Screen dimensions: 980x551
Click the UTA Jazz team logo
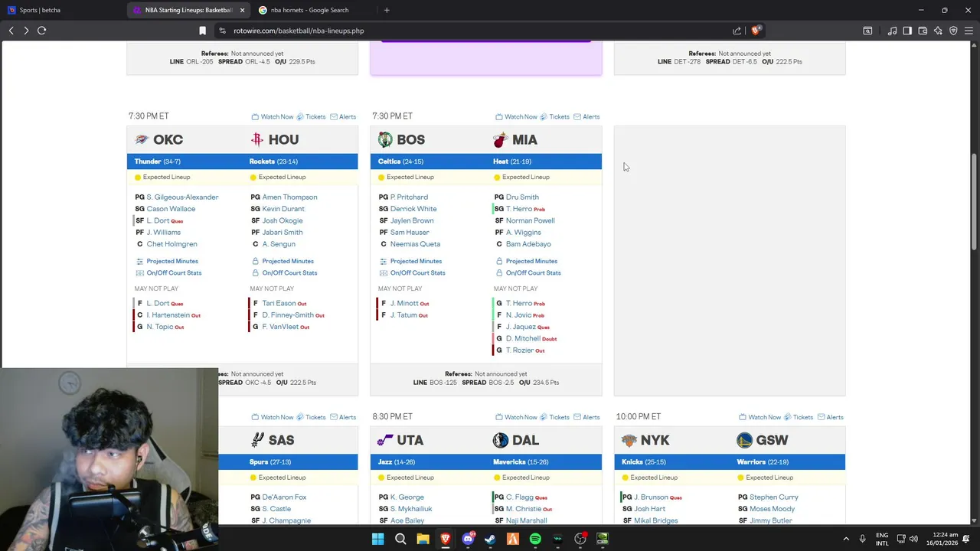(385, 440)
